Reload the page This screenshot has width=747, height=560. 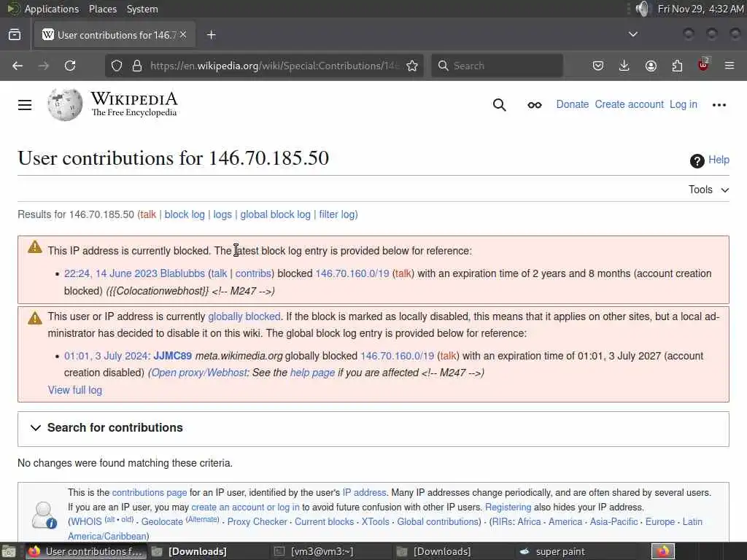pos(70,66)
